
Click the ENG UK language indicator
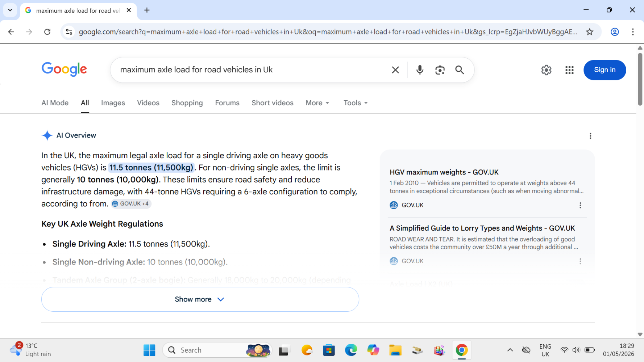point(545,350)
